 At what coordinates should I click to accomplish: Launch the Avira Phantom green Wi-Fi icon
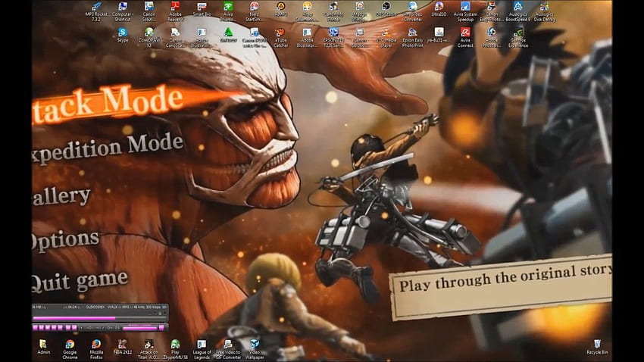[228, 11]
